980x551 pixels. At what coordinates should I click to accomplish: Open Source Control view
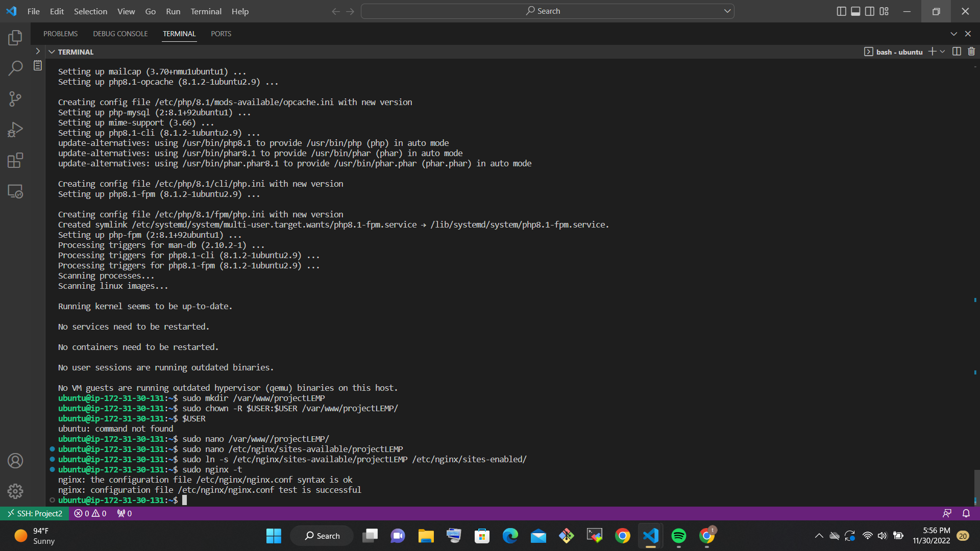tap(15, 98)
